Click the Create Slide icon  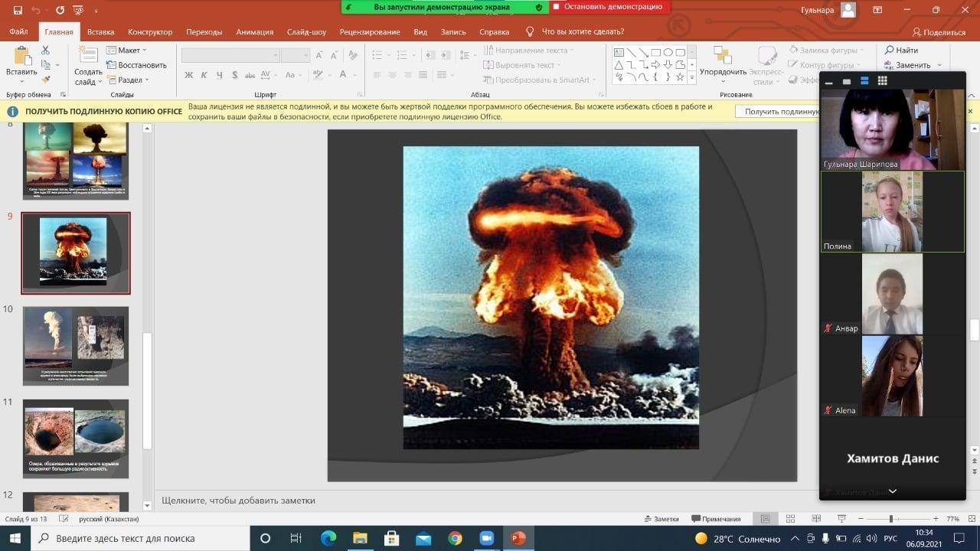(x=87, y=56)
